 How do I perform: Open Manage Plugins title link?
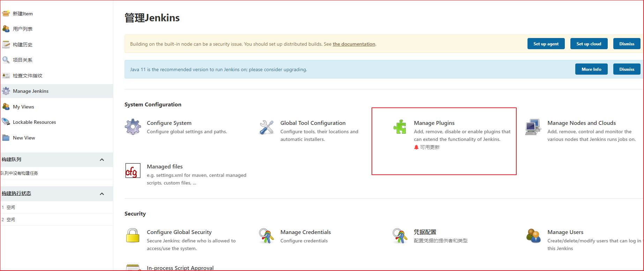(x=434, y=123)
